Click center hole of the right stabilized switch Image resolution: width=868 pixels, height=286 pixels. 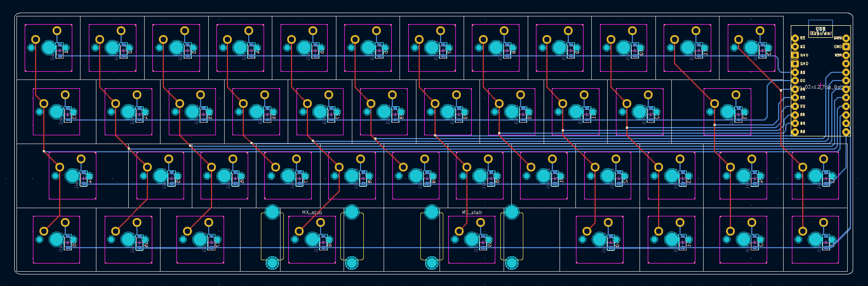[x=472, y=239]
